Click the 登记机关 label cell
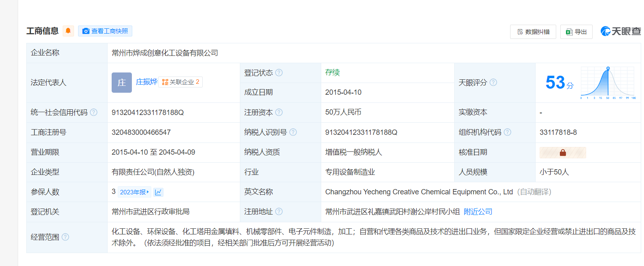 67,212
